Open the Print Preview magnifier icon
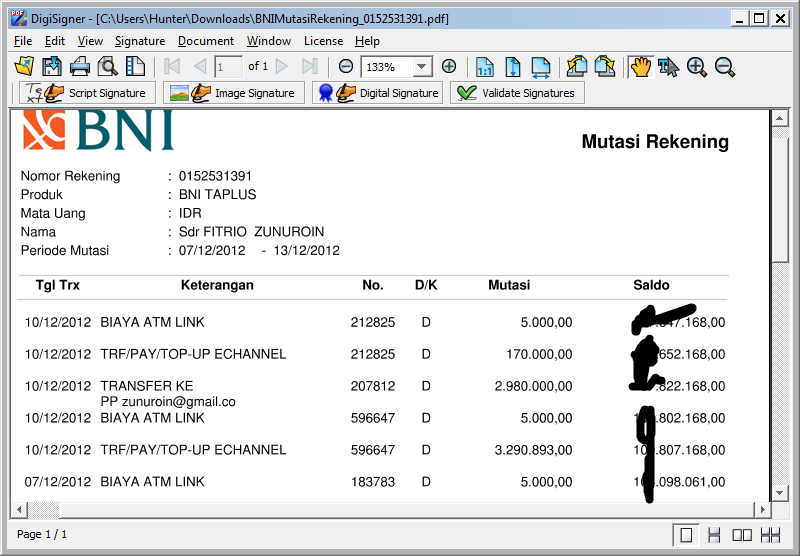 coord(108,66)
